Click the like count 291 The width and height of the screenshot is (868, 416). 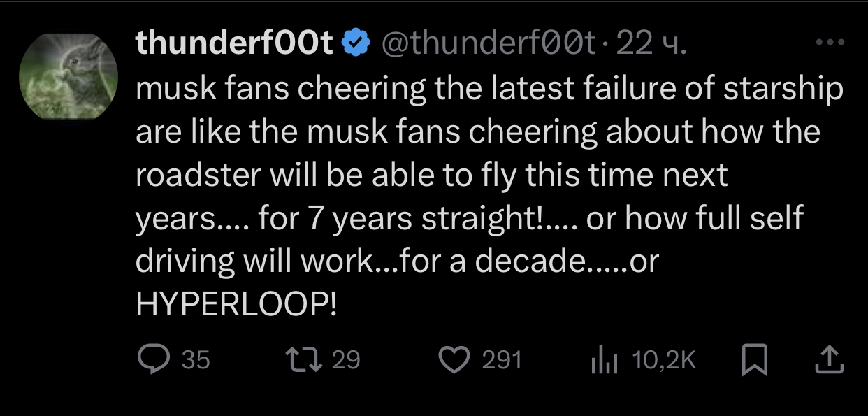tap(502, 361)
